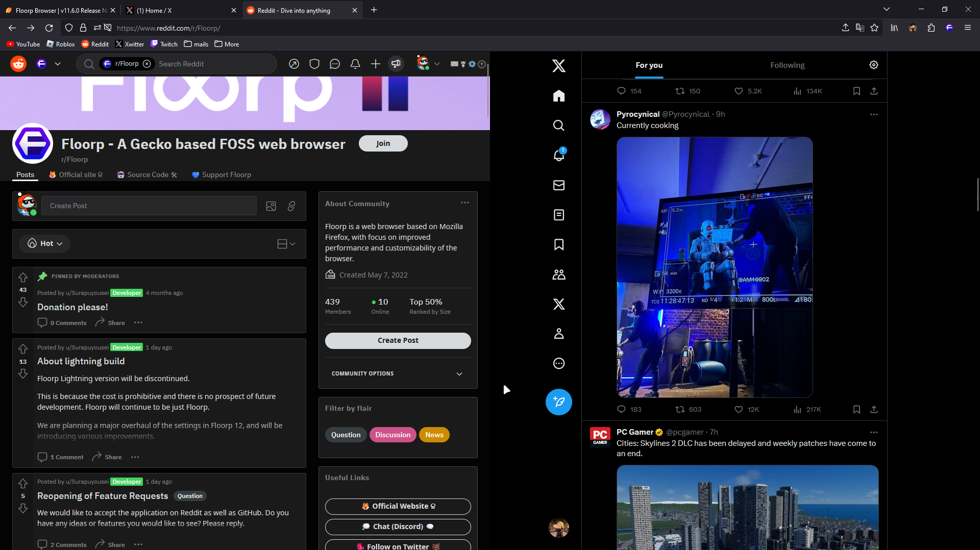Bookmark this page with the star icon
This screenshot has height=550, width=980.
coord(874,28)
